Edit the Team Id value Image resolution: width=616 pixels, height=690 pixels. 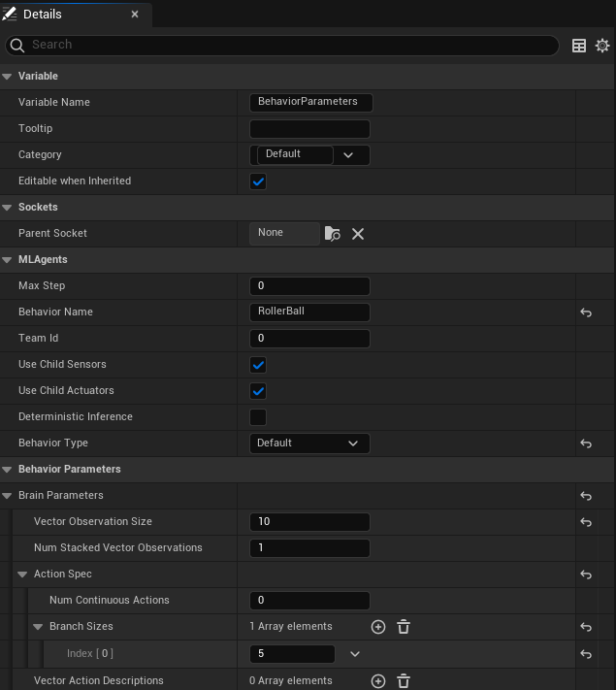coord(309,339)
